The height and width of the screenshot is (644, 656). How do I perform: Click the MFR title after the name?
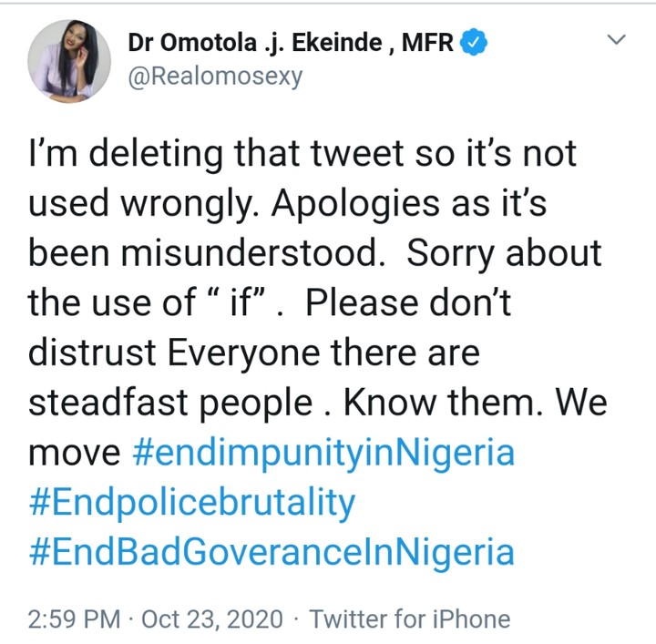point(427,42)
